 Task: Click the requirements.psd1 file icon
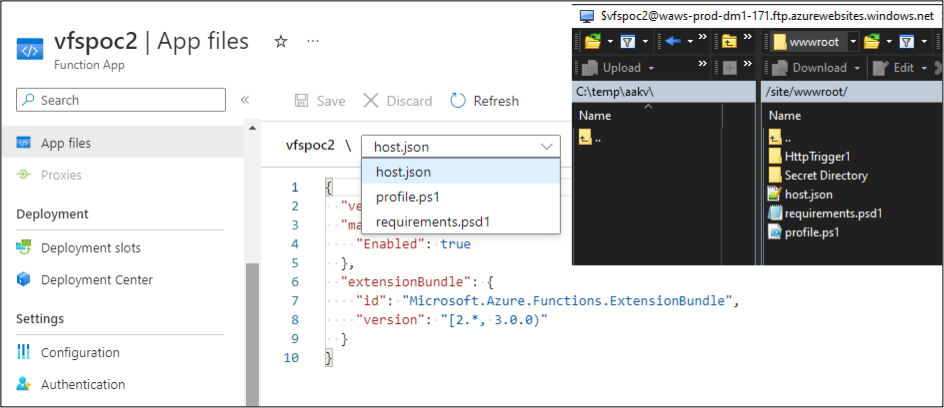[775, 213]
